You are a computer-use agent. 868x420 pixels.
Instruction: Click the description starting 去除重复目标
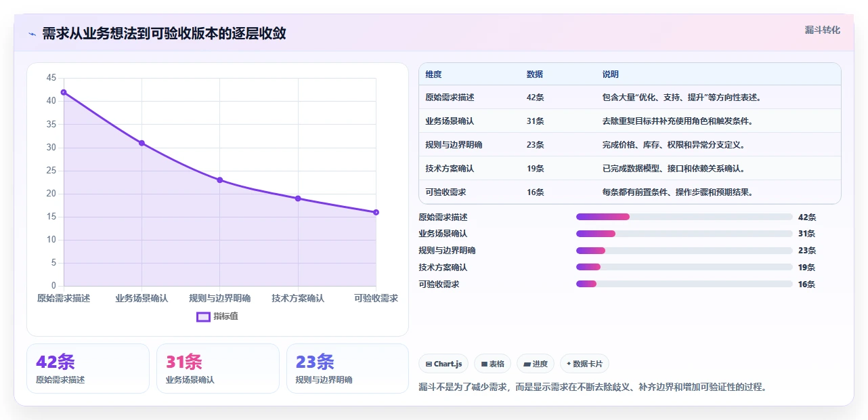(x=678, y=121)
